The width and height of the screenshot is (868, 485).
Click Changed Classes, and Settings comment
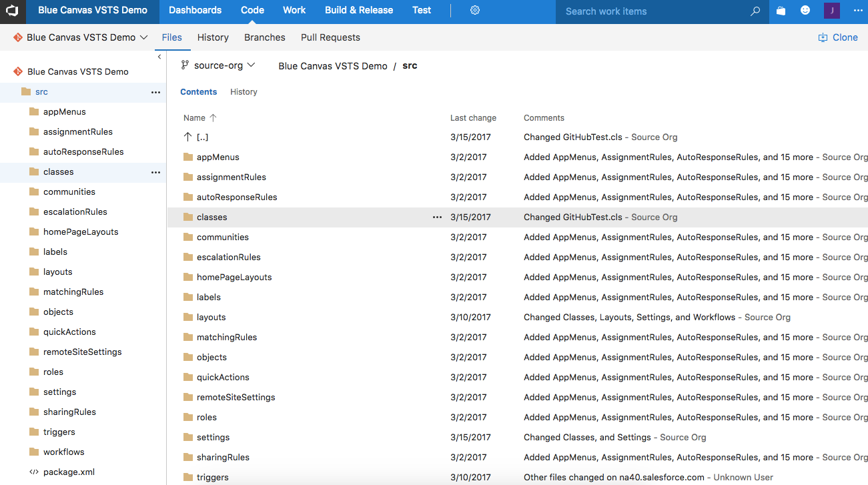[x=588, y=438]
